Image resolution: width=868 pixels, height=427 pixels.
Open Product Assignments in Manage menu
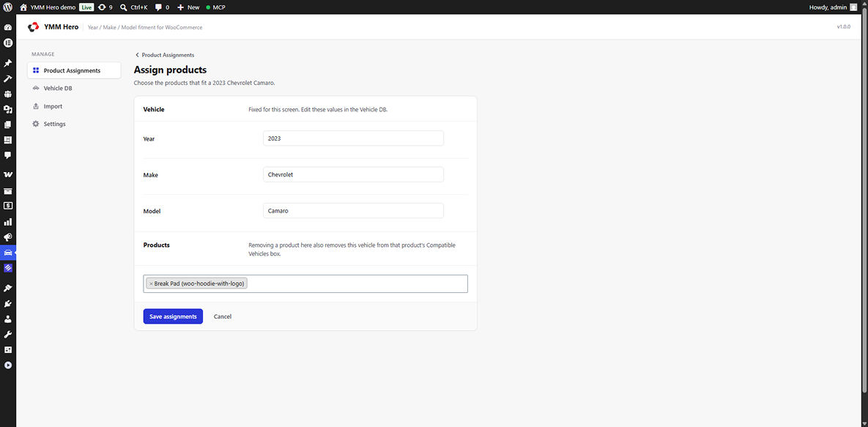74,70
